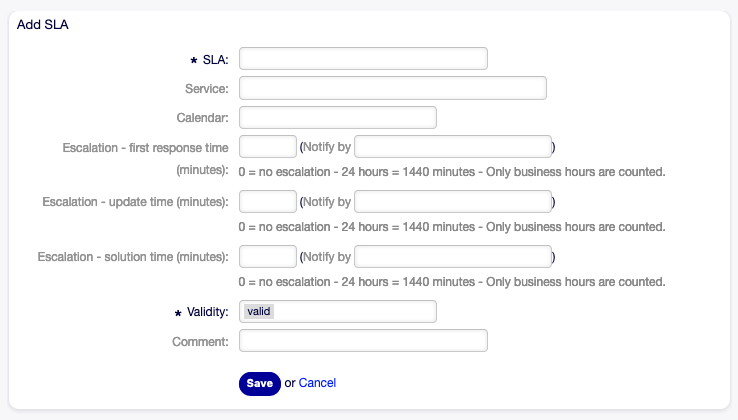Screen dimensions: 738x420
Task: Focus the update time minutes box
Action: click(x=268, y=202)
